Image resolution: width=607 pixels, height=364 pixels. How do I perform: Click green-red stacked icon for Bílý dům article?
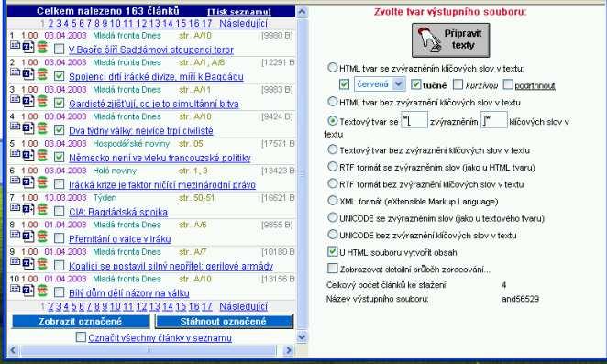tap(42, 292)
